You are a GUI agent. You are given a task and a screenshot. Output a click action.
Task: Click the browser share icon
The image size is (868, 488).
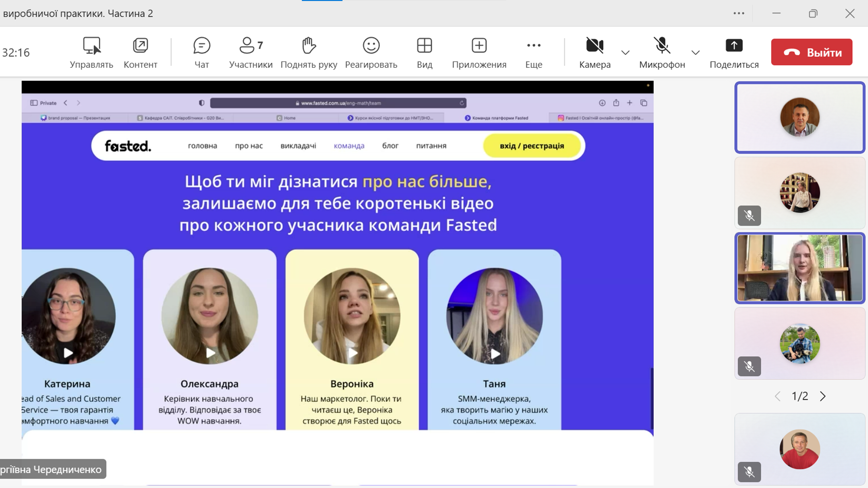tap(616, 103)
